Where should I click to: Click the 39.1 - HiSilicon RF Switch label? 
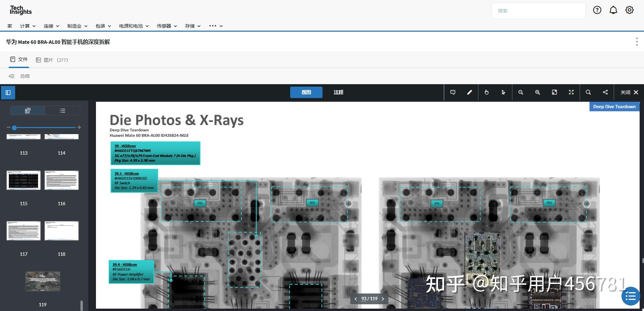coord(134,181)
